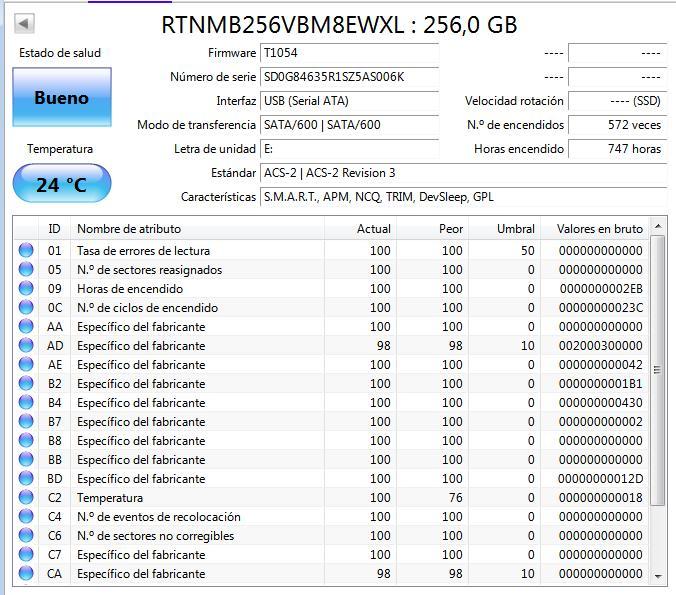Click the blue status icon for attribute 01
Screen dimensions: 676x595
coord(26,250)
